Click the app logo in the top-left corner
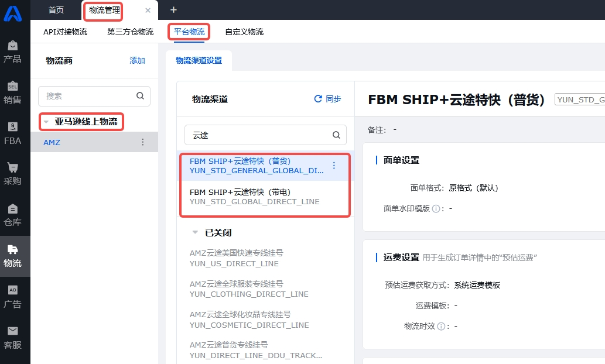 (13, 15)
